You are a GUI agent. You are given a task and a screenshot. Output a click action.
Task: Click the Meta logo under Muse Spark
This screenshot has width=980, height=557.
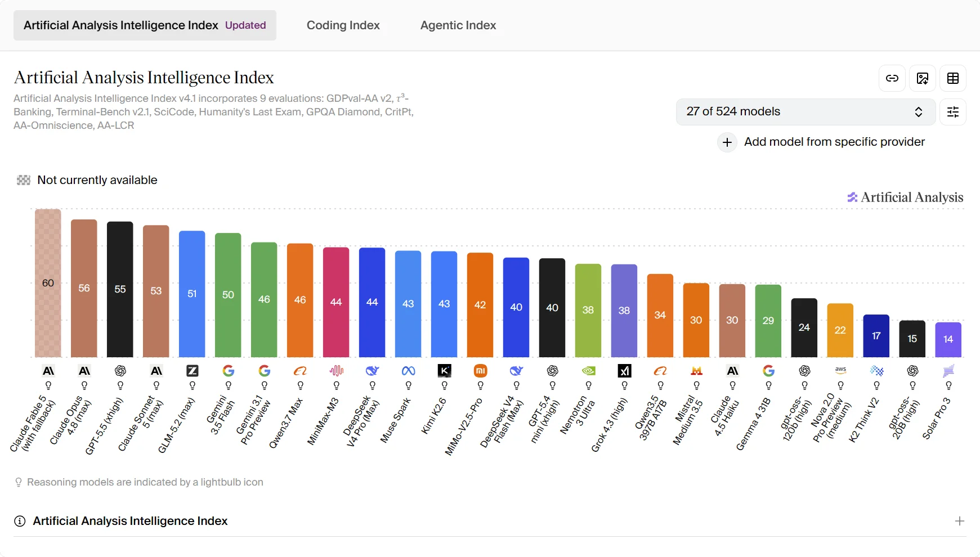pos(408,371)
